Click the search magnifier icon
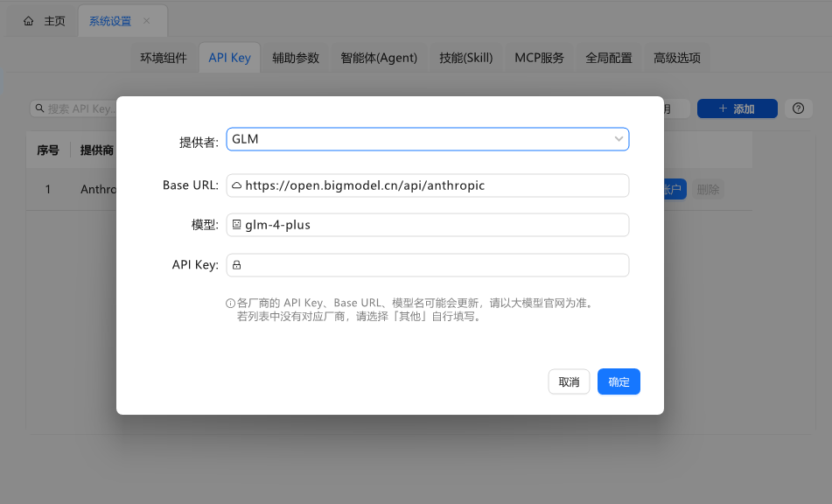The image size is (832, 504). [x=39, y=108]
